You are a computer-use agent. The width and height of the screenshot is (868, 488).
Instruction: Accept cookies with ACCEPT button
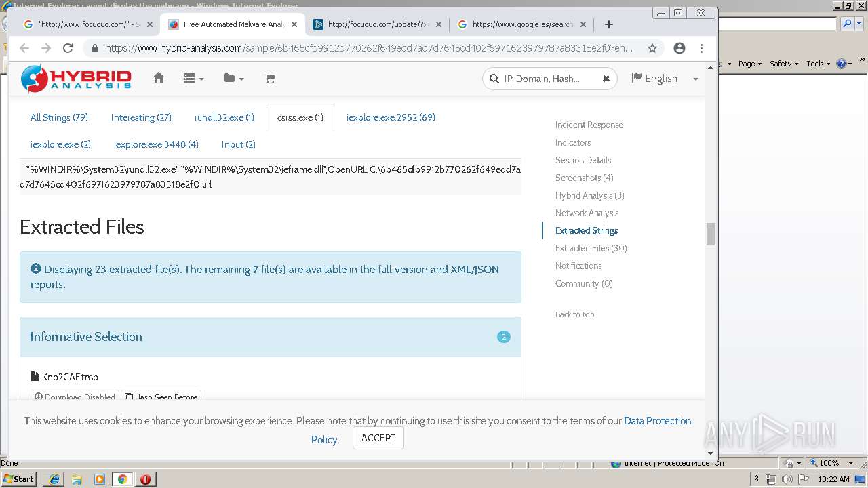point(378,438)
